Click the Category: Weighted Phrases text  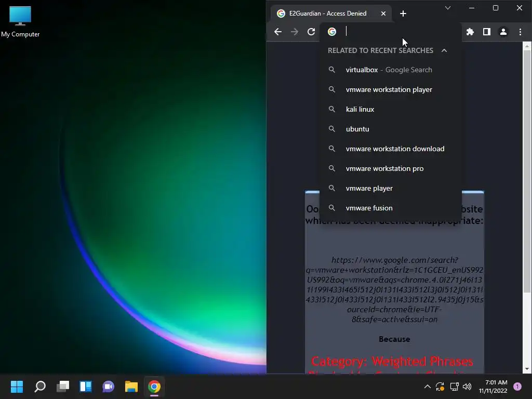point(392,362)
